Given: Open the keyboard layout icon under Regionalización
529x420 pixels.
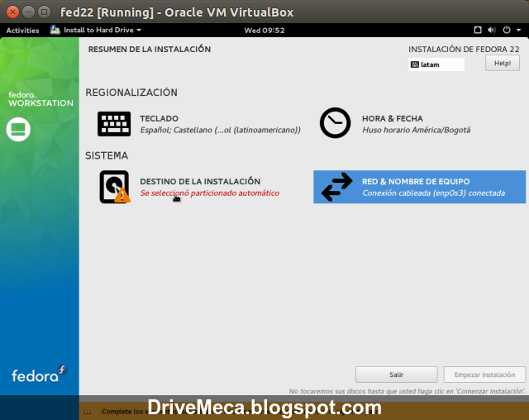Looking at the screenshot, I should (114, 124).
